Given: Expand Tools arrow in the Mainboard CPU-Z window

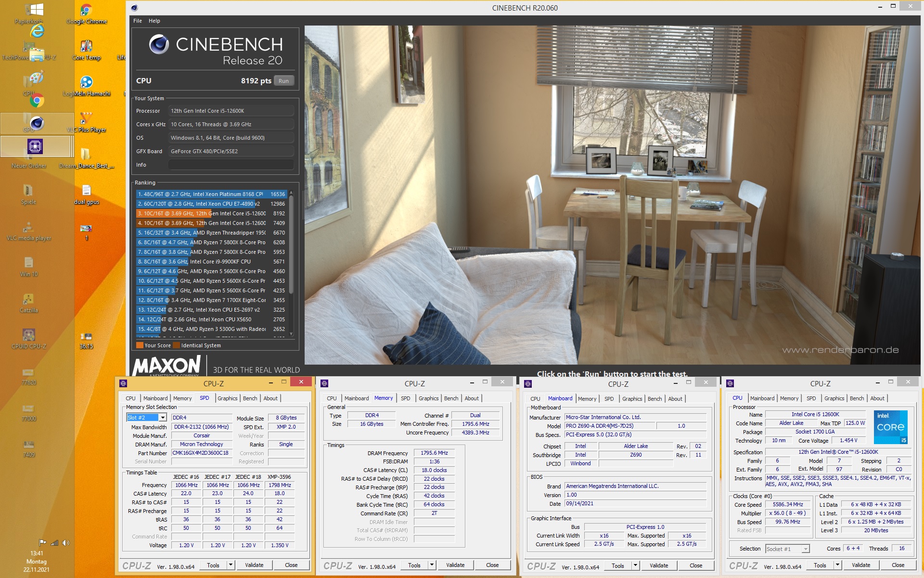Looking at the screenshot, I should click(x=635, y=565).
